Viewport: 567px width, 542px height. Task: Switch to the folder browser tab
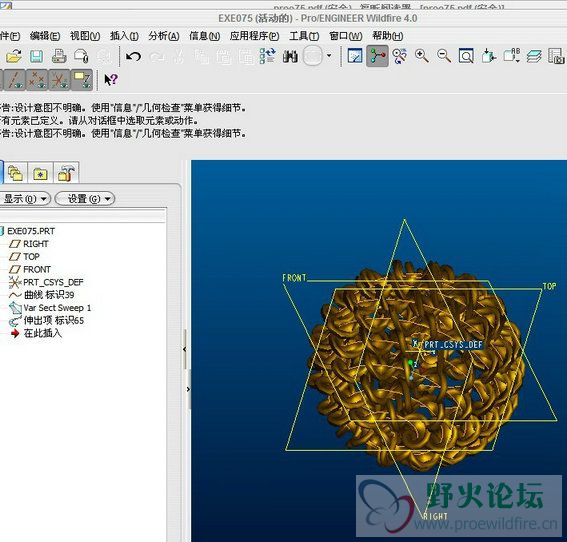[x=16, y=173]
